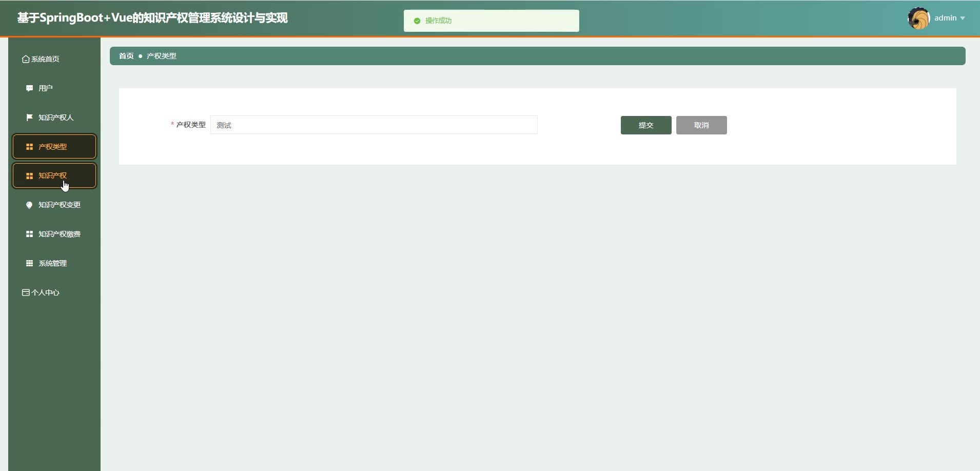The image size is (980, 471).
Task: Open the 个人中心 sidebar menu
Action: pos(54,292)
